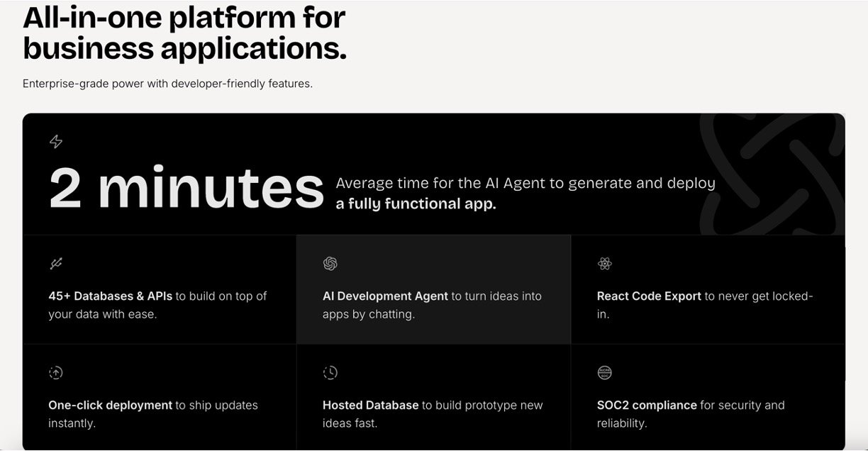Image resolution: width=868 pixels, height=451 pixels.
Task: Click the clock icon in Hosted Database card
Action: pyautogui.click(x=330, y=372)
